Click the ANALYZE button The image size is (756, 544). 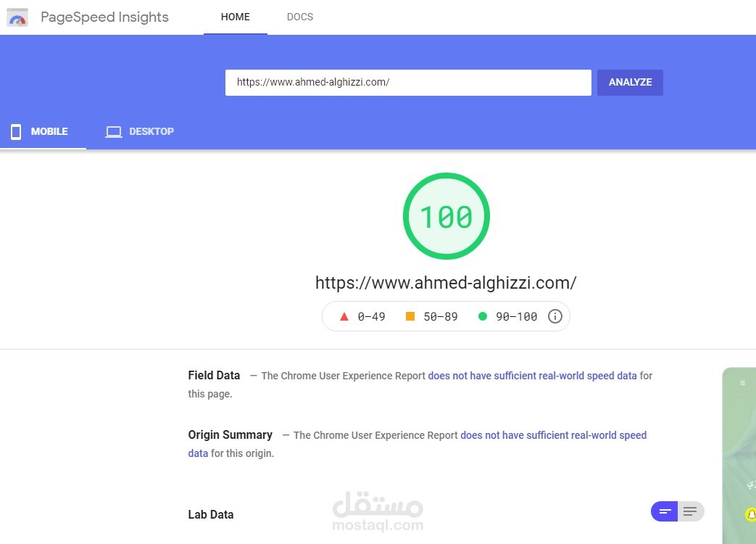click(x=630, y=83)
